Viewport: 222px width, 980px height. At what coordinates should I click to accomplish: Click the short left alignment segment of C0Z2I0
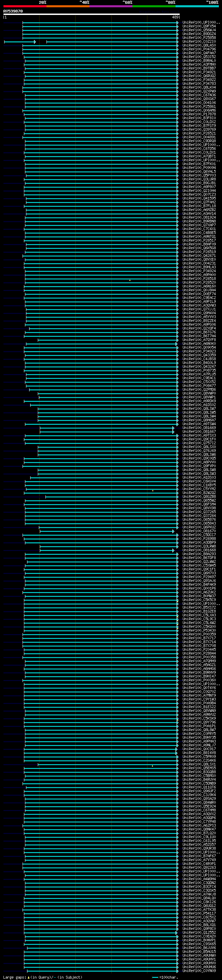tap(20, 41)
